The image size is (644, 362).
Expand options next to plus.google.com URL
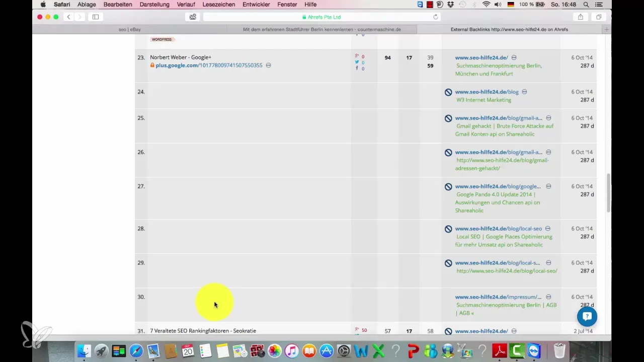pyautogui.click(x=268, y=65)
